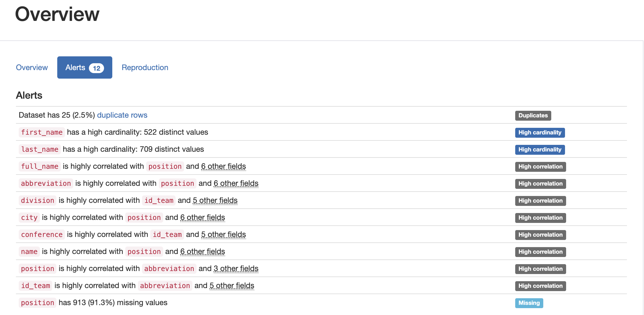The height and width of the screenshot is (315, 644).
Task: Expand '5 other fields' in id_team alert
Action: (232, 286)
